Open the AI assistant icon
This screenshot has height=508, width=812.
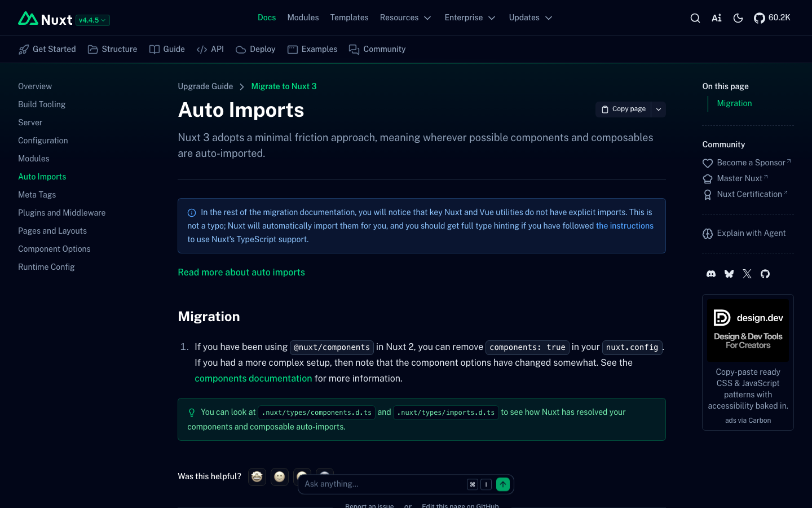point(717,18)
